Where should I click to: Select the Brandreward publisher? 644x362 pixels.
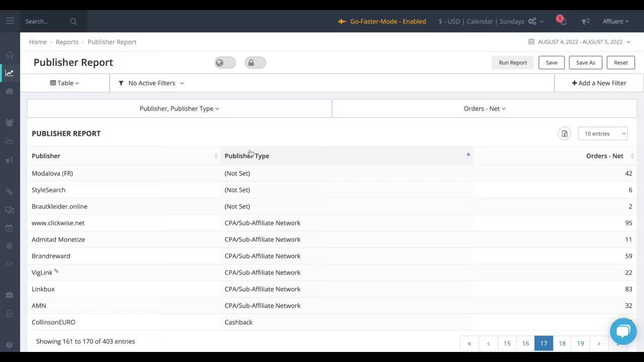tap(51, 256)
